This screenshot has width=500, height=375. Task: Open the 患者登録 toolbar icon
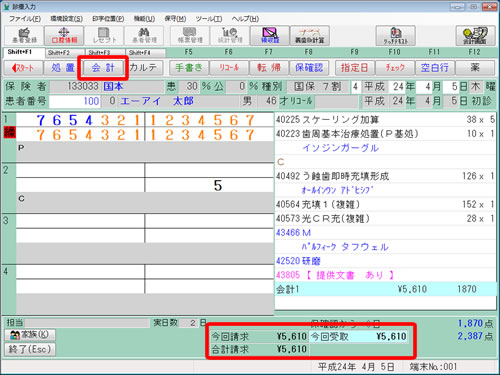[x=24, y=35]
